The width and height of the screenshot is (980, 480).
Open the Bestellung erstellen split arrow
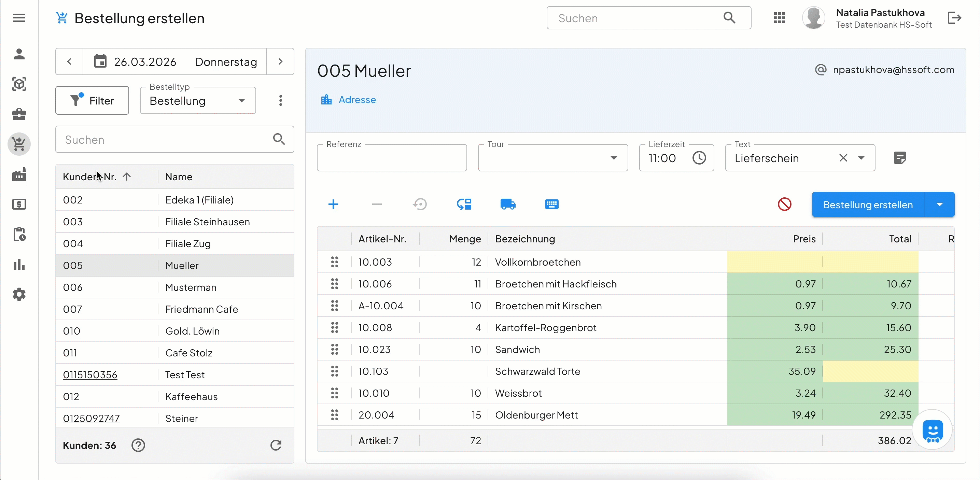click(x=939, y=204)
